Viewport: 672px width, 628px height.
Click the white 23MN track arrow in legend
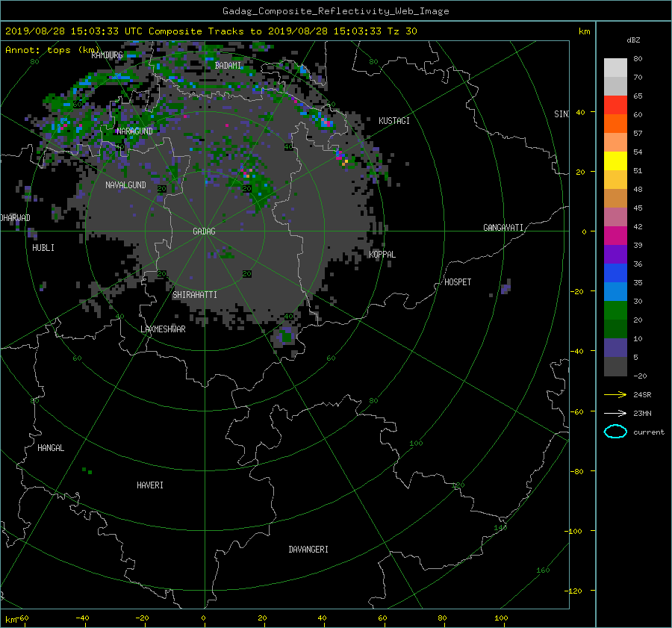tap(615, 413)
